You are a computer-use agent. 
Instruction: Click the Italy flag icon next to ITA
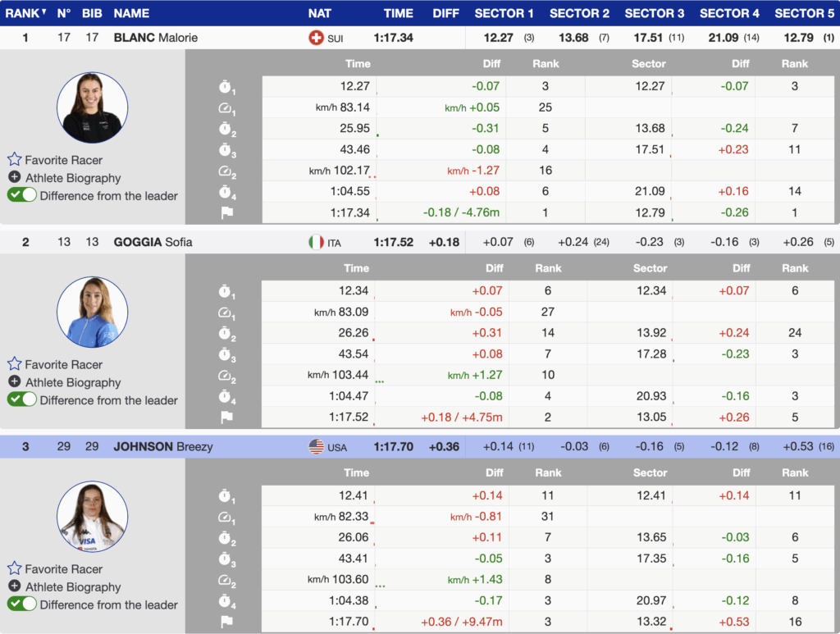316,243
